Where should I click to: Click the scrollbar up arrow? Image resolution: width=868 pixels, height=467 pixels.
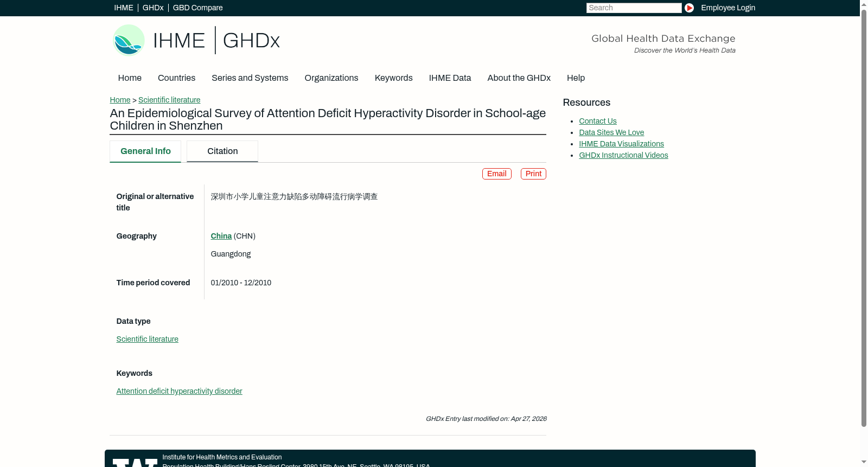(x=864, y=4)
